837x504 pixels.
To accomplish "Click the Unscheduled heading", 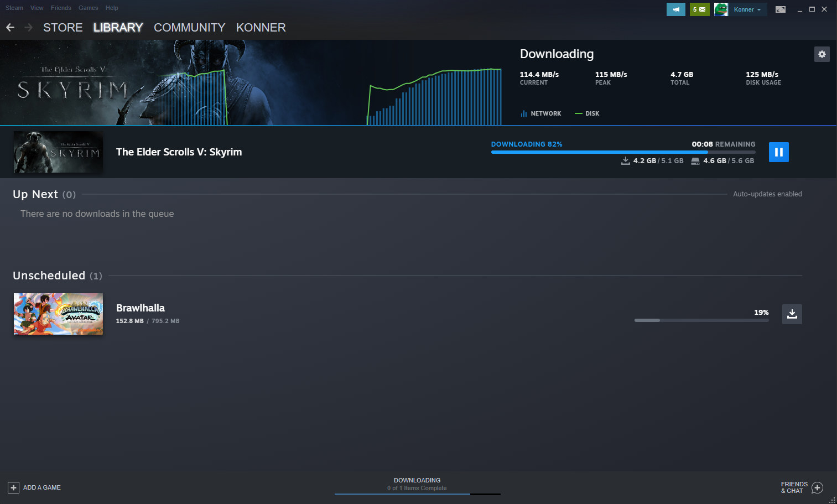I will click(x=49, y=276).
